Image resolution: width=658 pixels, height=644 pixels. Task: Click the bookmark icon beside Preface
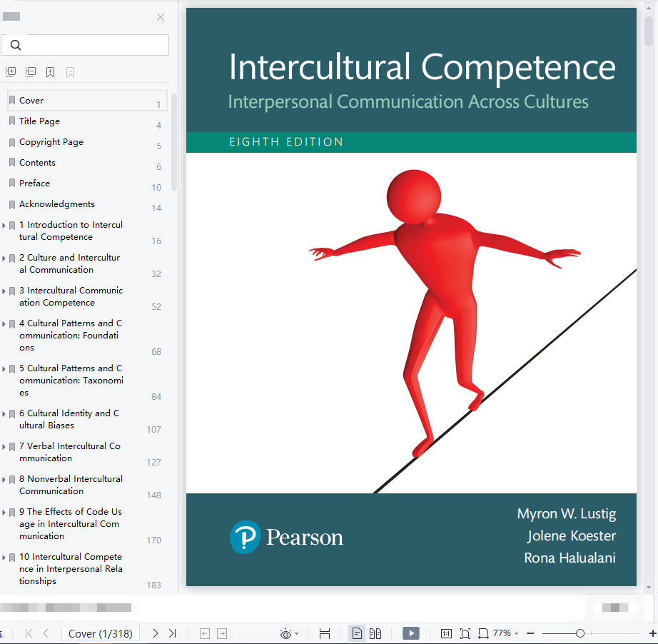click(12, 183)
